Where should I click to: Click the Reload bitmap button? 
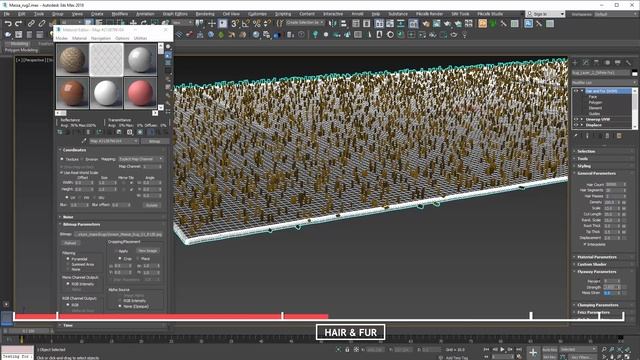click(70, 243)
